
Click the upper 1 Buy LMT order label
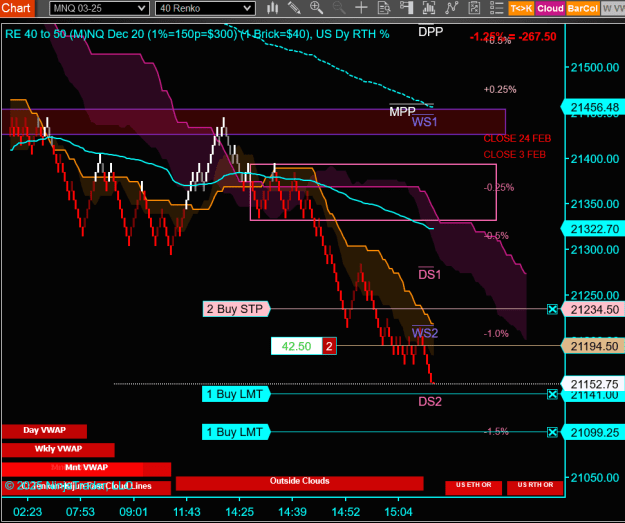pos(236,394)
